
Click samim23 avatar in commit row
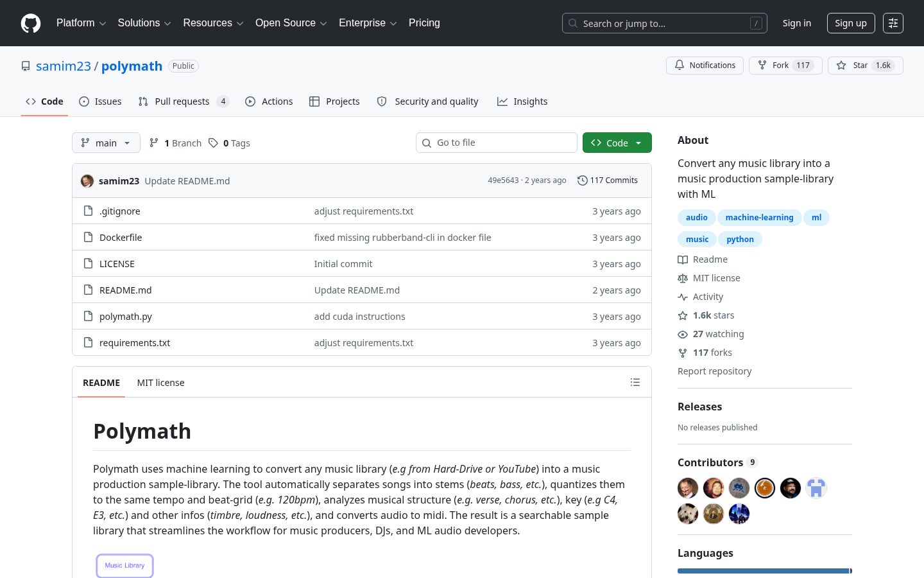click(87, 181)
